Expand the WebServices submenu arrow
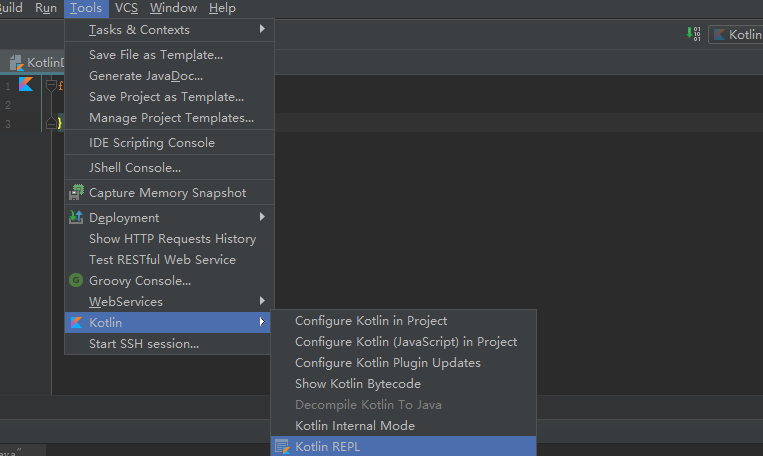763x456 pixels. click(262, 301)
